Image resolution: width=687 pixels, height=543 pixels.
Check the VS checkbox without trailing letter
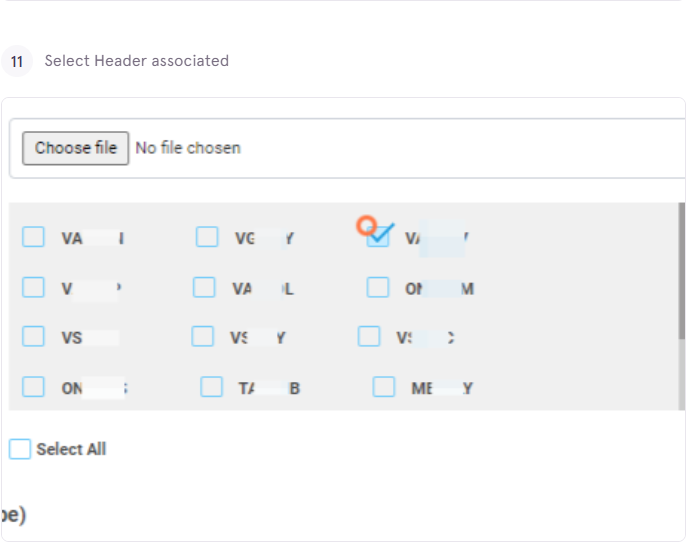(33, 336)
